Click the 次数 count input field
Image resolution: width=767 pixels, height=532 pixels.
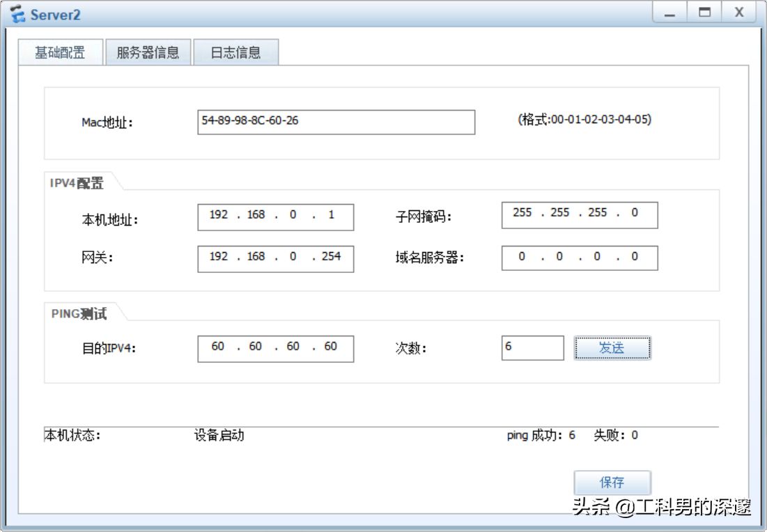(x=533, y=347)
